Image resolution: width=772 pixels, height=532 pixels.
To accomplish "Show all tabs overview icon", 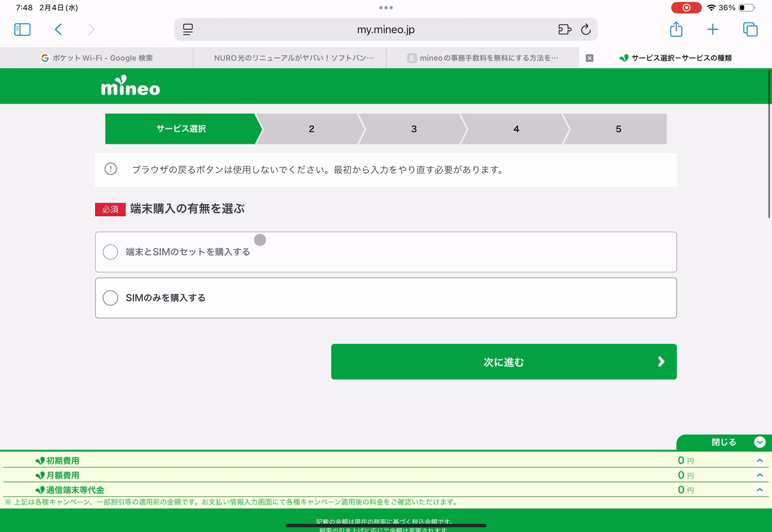I will 750,29.
